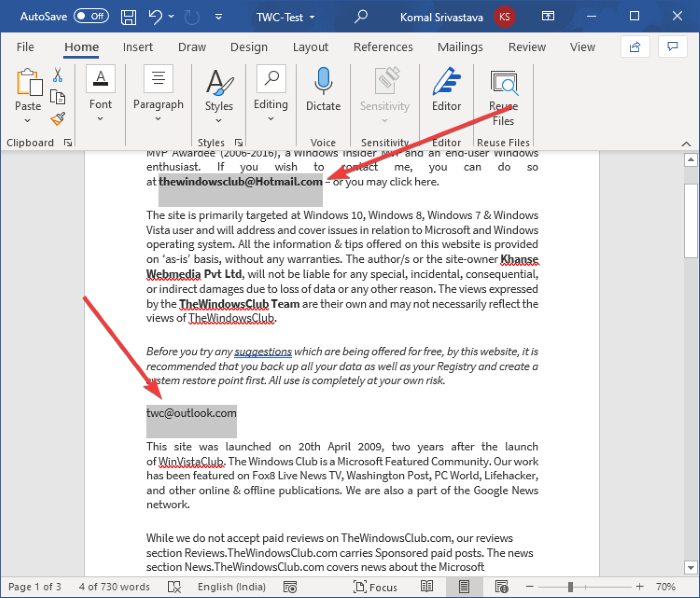Open Customize Quick Access Toolbar dropdown
This screenshot has height=598, width=700.
coord(219,17)
